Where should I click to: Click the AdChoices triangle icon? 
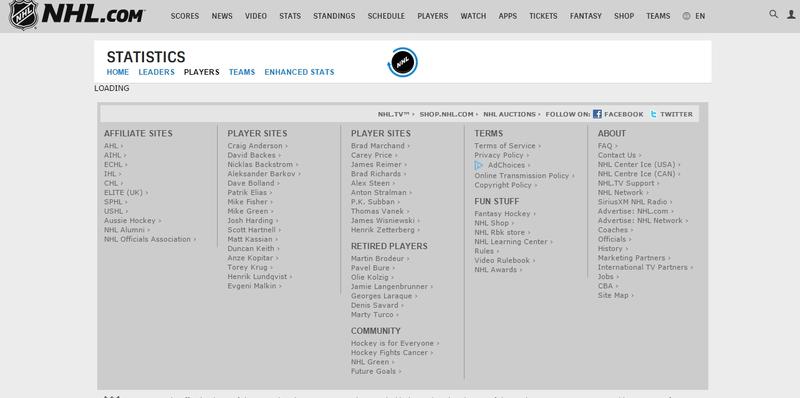[479, 165]
